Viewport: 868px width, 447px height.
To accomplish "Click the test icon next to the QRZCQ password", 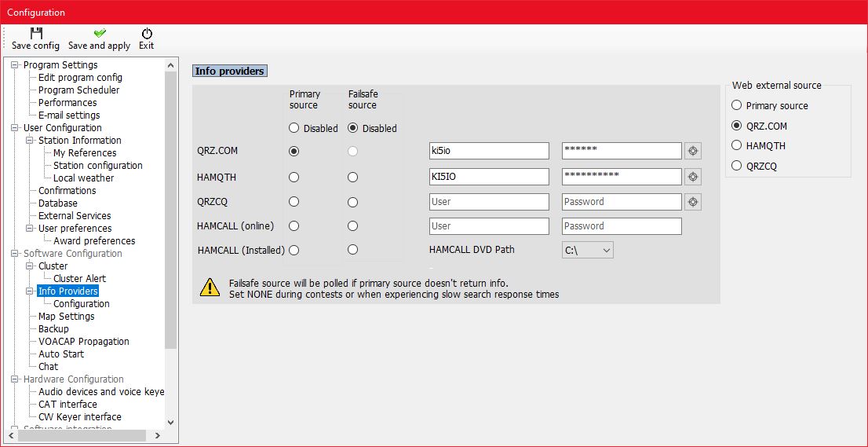I will tap(692, 202).
